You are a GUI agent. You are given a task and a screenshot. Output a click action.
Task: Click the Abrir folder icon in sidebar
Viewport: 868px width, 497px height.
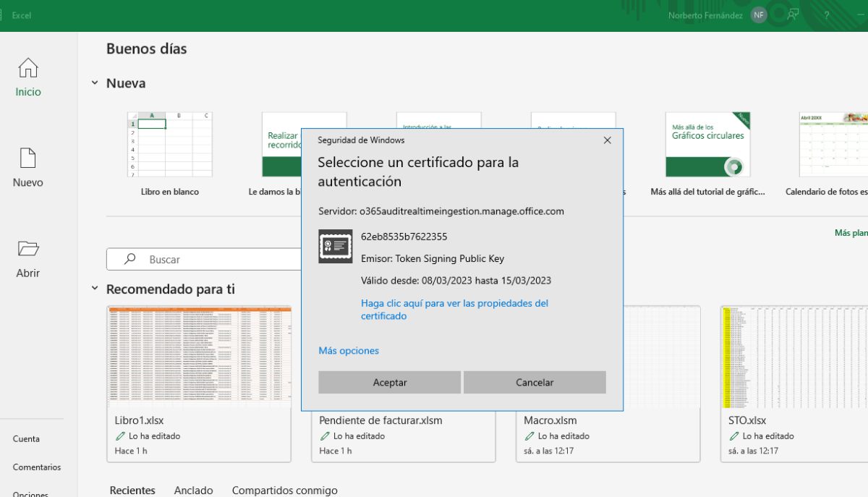[x=28, y=249]
